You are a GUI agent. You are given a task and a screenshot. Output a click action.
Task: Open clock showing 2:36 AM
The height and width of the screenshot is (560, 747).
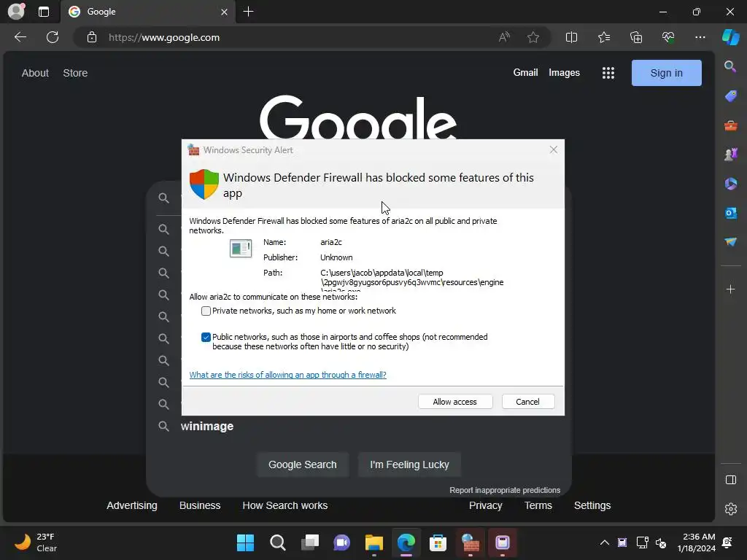pyautogui.click(x=696, y=542)
